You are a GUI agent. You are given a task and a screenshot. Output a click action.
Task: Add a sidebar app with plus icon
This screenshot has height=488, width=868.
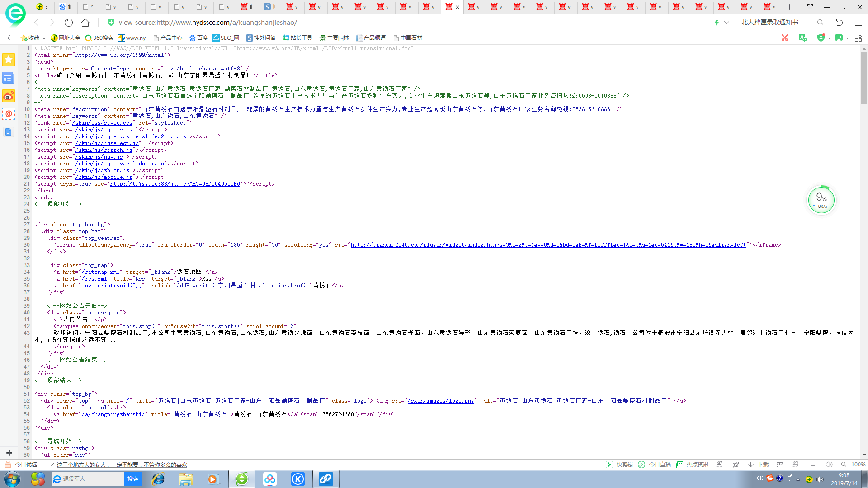(9, 453)
